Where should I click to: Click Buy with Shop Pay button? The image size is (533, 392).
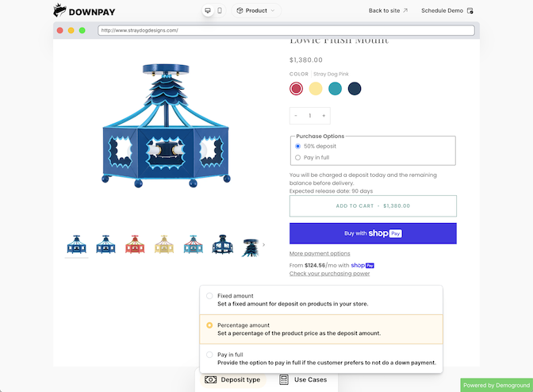pos(373,233)
